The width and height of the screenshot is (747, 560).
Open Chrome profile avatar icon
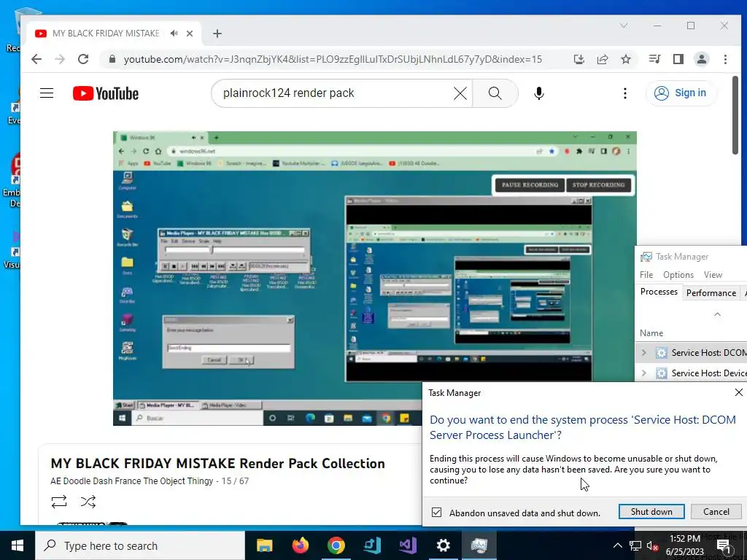tap(701, 59)
